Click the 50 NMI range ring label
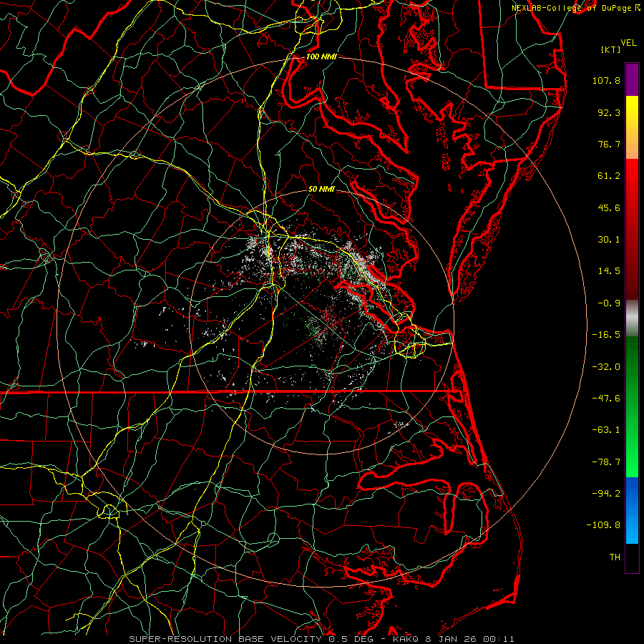The width and height of the screenshot is (644, 644). [321, 189]
